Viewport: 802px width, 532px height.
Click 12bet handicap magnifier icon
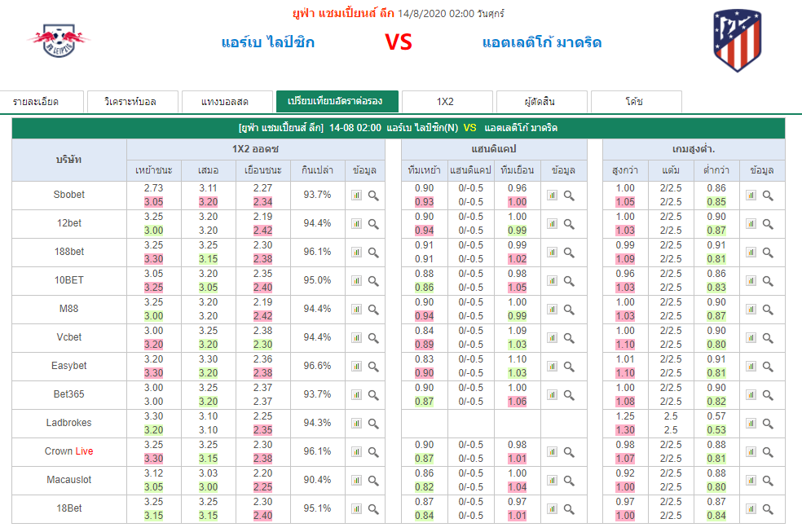(569, 224)
